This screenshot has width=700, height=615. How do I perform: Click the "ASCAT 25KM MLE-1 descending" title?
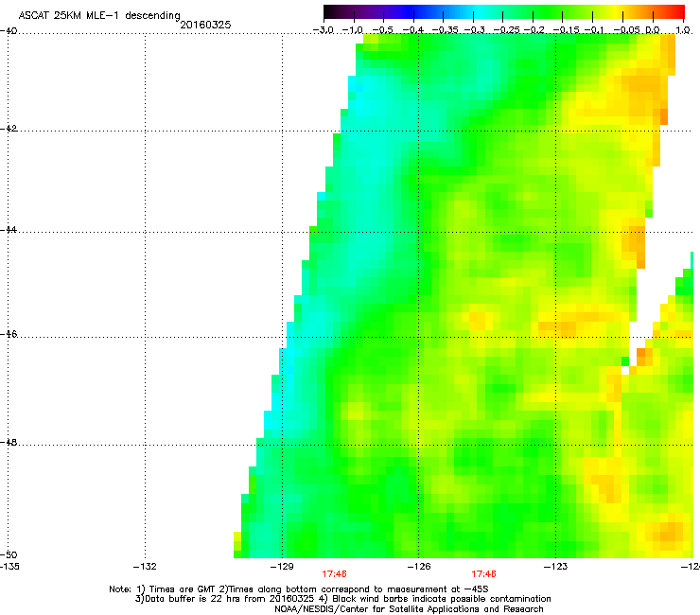[99, 16]
